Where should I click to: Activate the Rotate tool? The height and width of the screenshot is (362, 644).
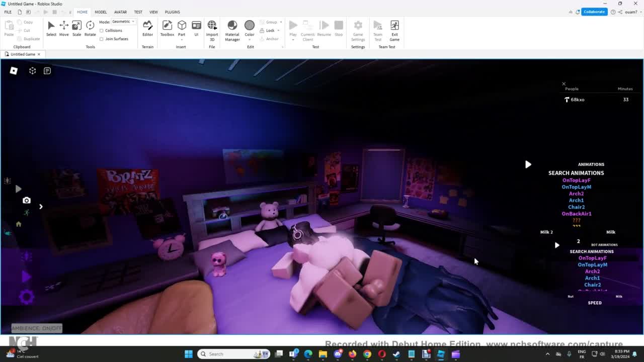tap(90, 28)
